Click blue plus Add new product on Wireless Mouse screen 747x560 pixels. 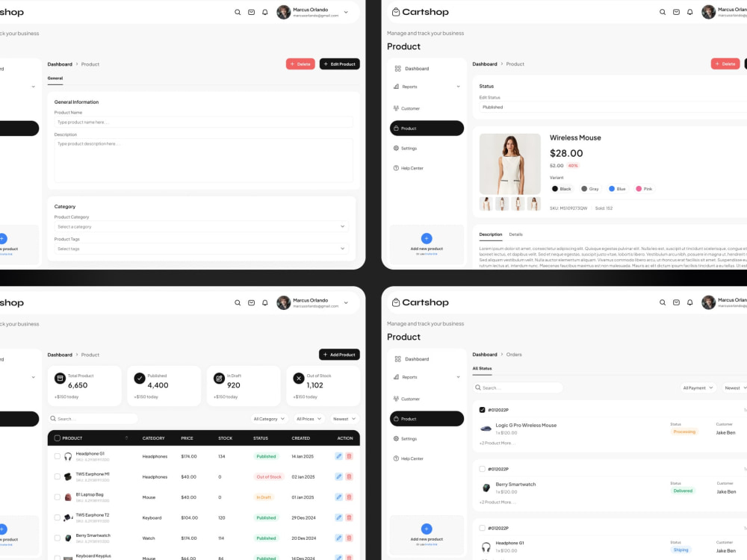point(427,239)
